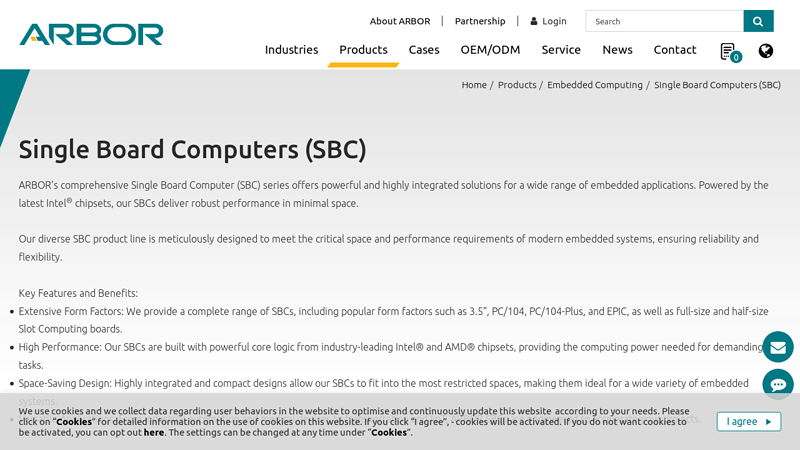Image resolution: width=800 pixels, height=450 pixels.
Task: Open the globe language selector
Action: 765,51
